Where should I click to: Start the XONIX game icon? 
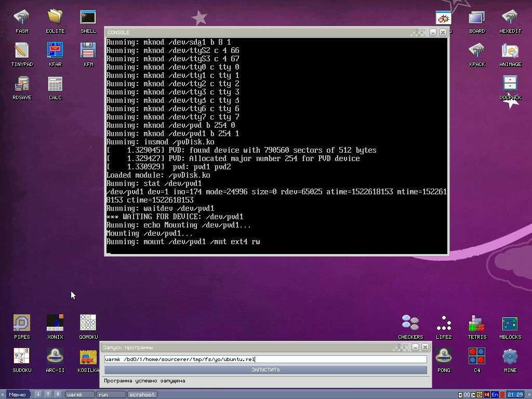pos(55,324)
